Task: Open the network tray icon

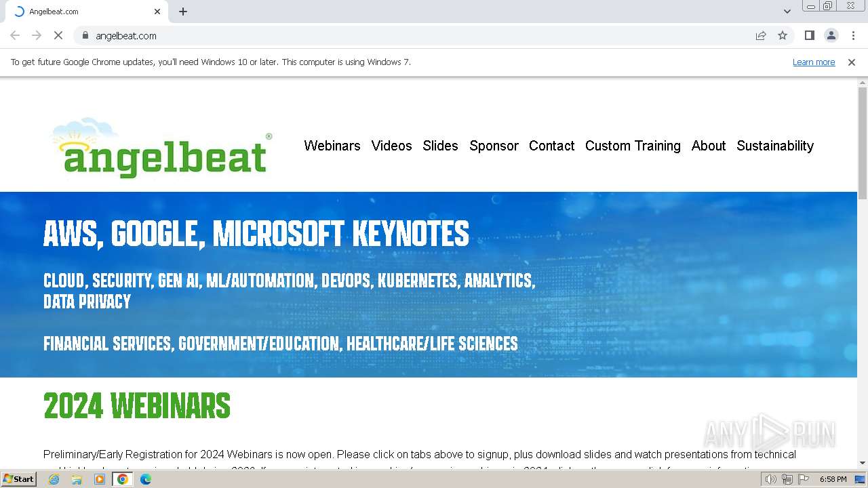Action: pos(787,479)
